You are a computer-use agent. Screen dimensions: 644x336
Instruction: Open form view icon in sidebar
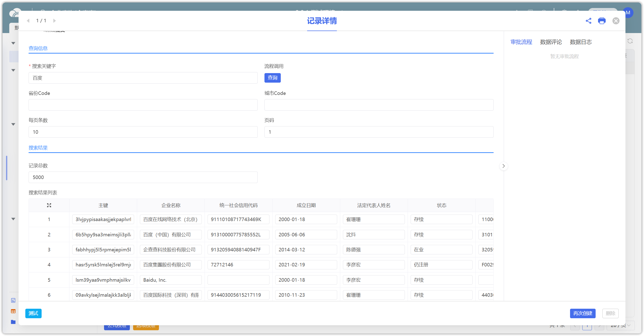13,300
